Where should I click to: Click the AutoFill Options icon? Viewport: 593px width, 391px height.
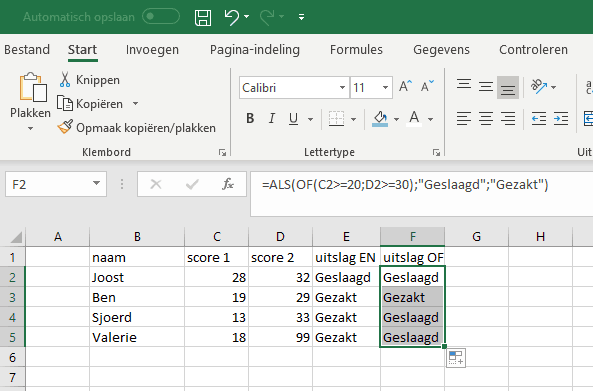[x=456, y=358]
